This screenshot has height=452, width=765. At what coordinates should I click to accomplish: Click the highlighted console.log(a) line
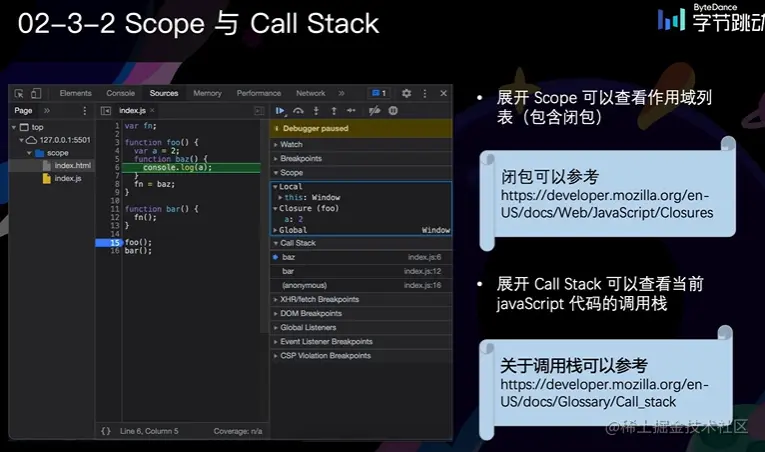pyautogui.click(x=191, y=167)
